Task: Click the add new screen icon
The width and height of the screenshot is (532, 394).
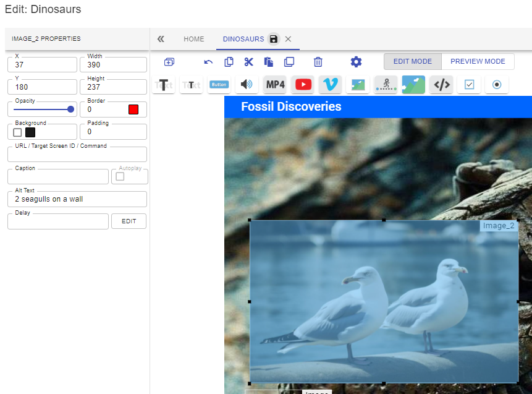Action: pyautogui.click(x=169, y=62)
